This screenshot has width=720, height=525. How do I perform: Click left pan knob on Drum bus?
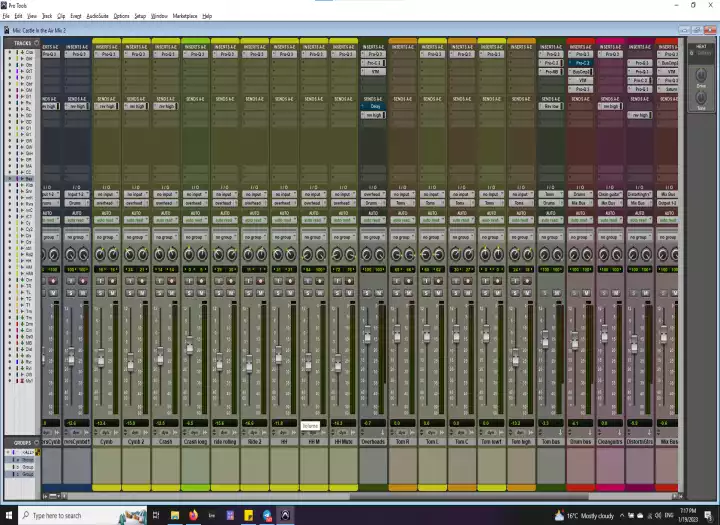[574, 254]
